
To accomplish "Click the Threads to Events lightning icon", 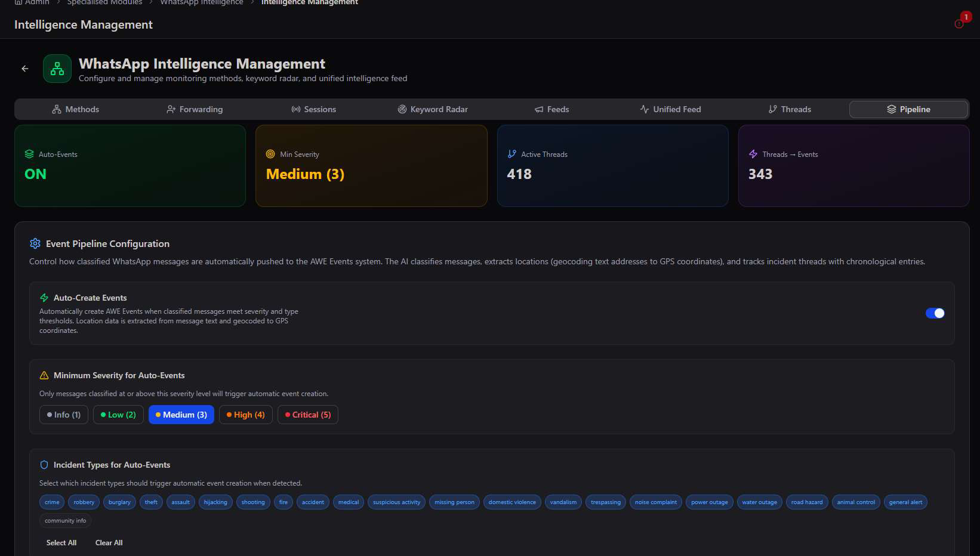I will (753, 154).
